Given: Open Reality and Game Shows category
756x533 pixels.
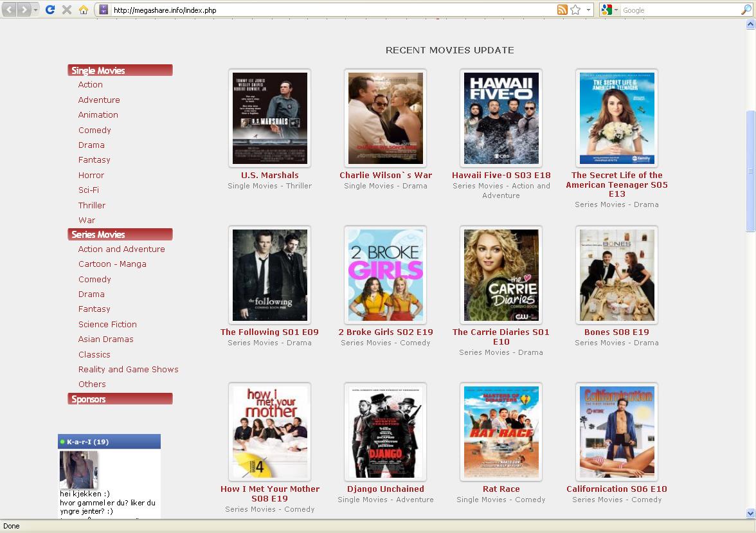Looking at the screenshot, I should (x=129, y=370).
